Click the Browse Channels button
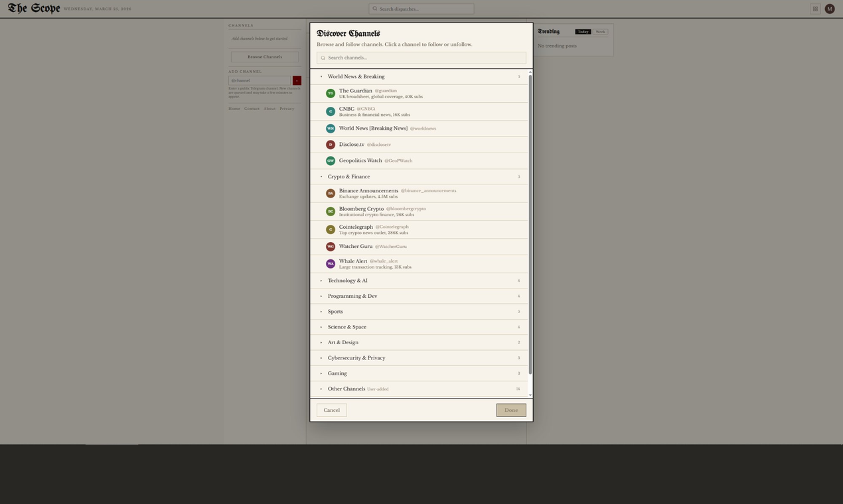 pyautogui.click(x=265, y=57)
